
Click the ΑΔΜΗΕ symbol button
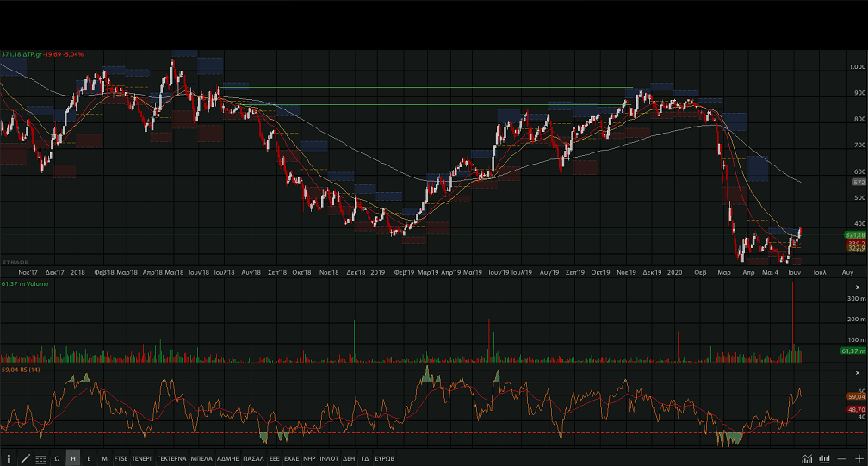[x=228, y=458]
